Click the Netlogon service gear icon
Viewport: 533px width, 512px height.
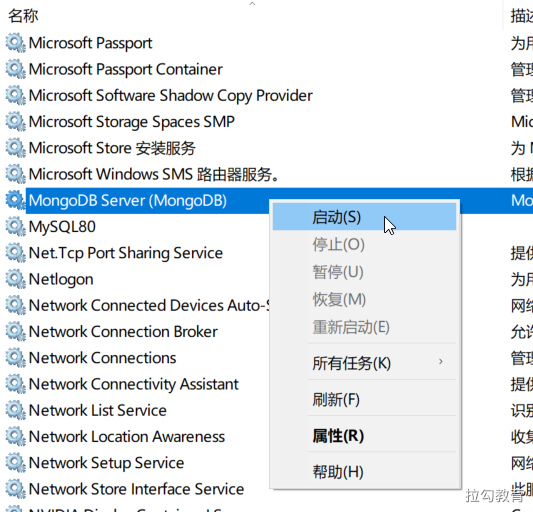(x=16, y=279)
